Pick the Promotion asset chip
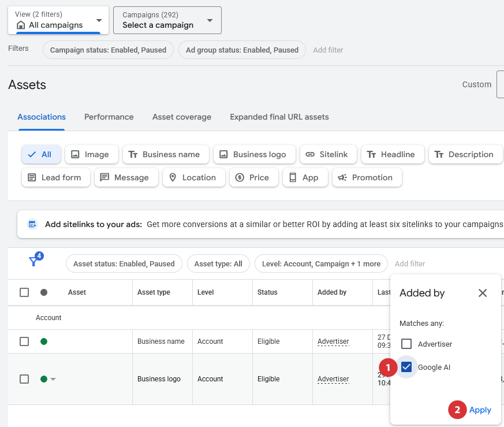This screenshot has width=504, height=427. [366, 177]
